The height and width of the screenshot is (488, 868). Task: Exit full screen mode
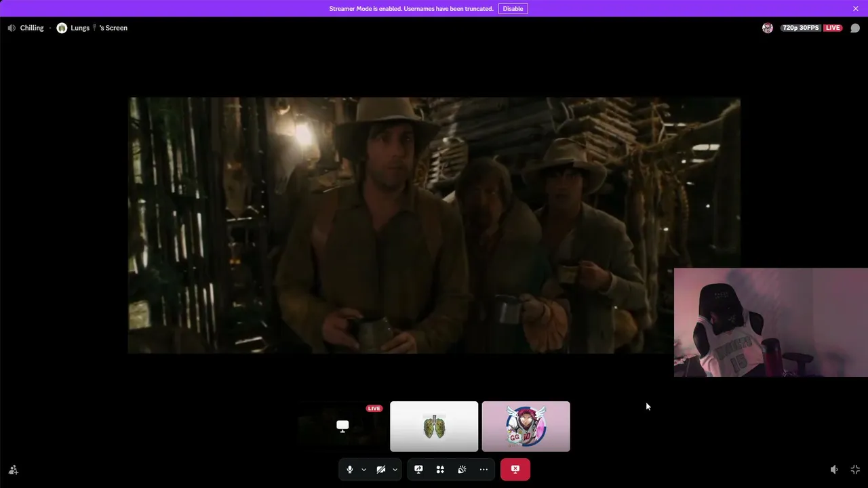click(855, 470)
